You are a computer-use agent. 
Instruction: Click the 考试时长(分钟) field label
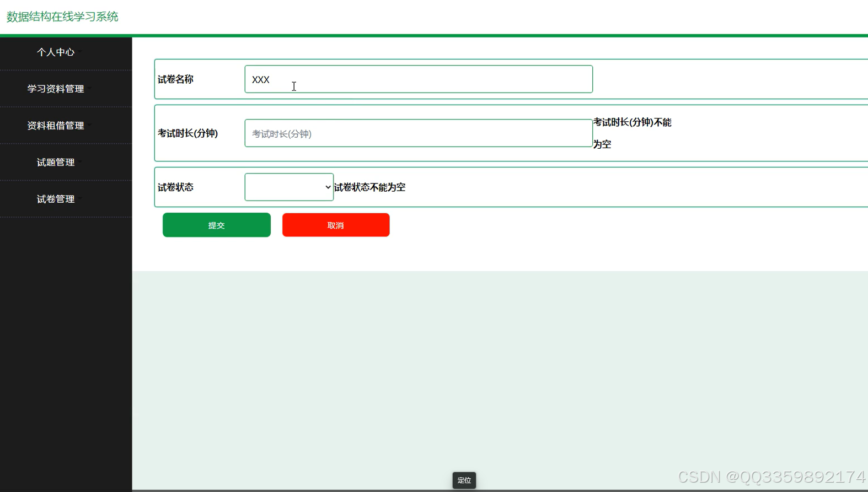pyautogui.click(x=187, y=133)
